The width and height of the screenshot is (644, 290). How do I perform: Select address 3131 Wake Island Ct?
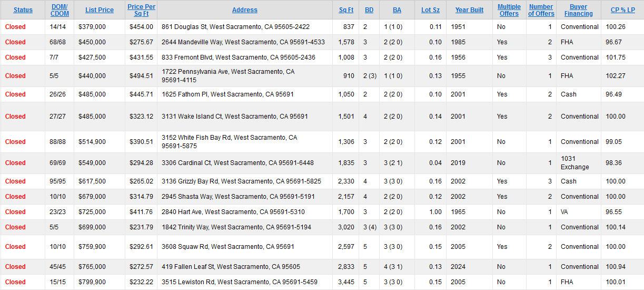[x=235, y=117]
